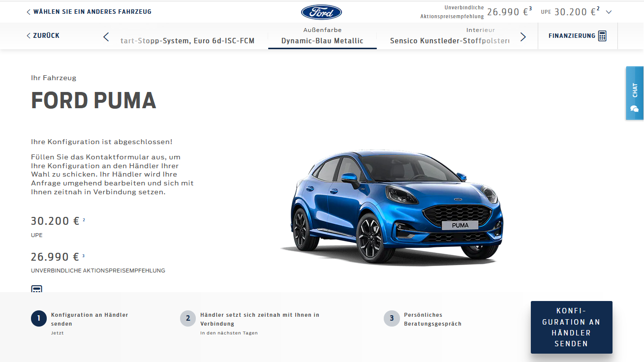
Task: Select the Euro 6d-ISC-FCM engine tab
Action: point(187,41)
